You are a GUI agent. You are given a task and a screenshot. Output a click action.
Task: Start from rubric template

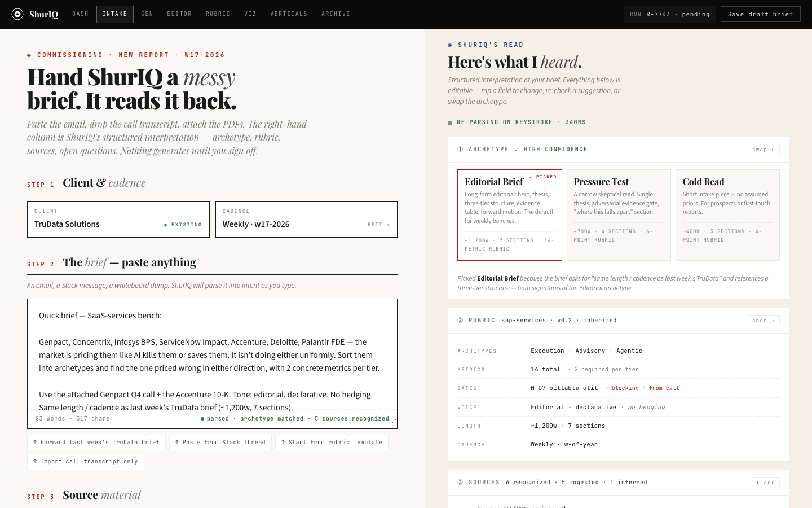point(332,443)
